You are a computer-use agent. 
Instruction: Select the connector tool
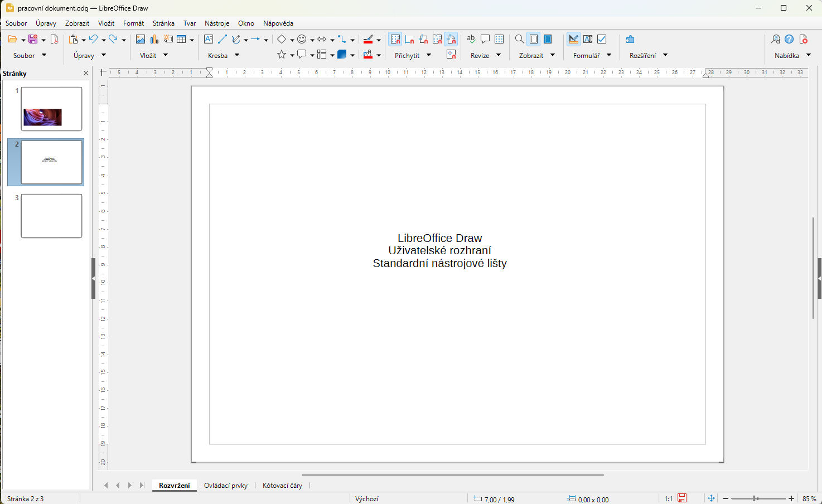[x=342, y=39]
